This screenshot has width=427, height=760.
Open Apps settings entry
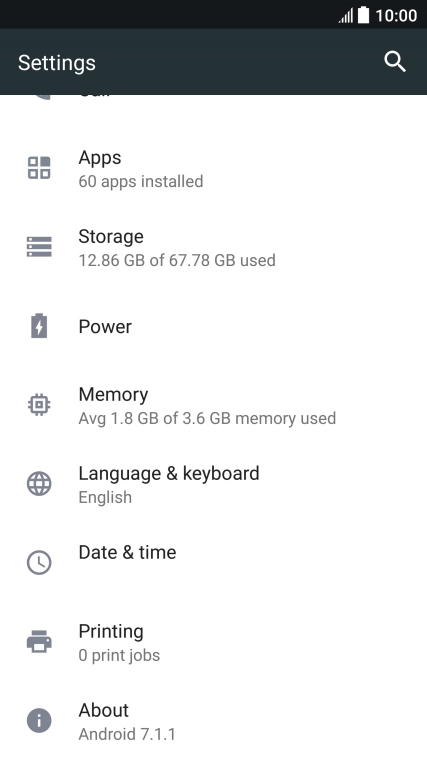(x=213, y=168)
